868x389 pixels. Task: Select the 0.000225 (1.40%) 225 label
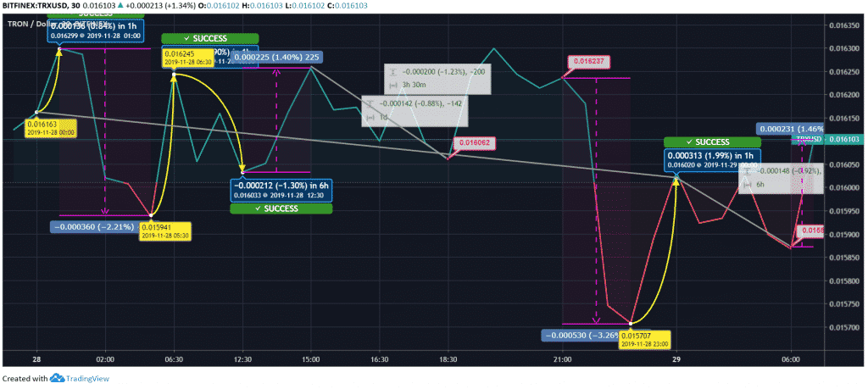[x=277, y=56]
